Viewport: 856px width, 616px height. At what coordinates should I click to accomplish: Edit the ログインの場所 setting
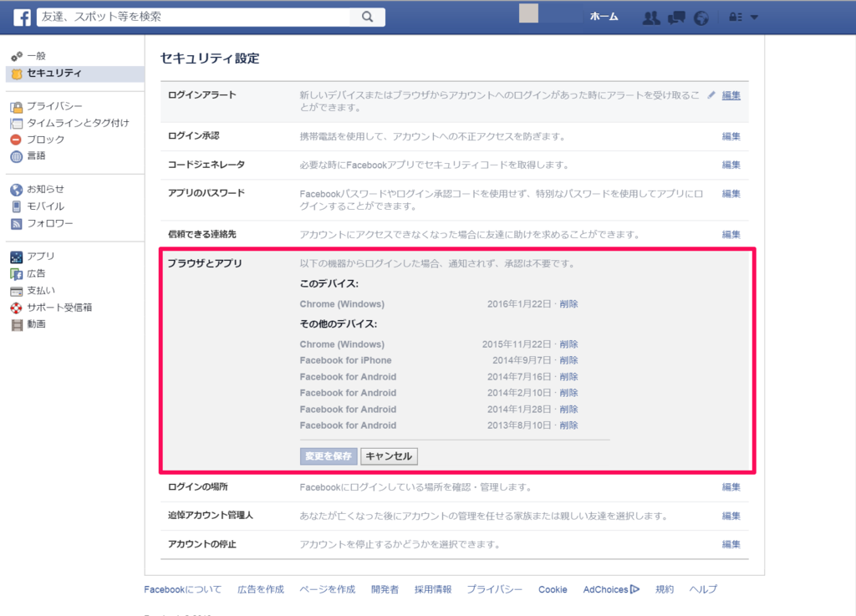point(731,487)
